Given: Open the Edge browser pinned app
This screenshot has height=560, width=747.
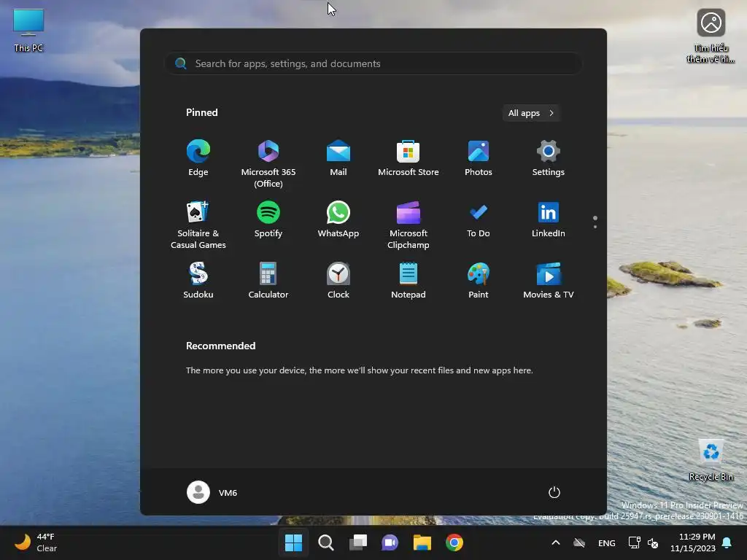Looking at the screenshot, I should coord(198,158).
